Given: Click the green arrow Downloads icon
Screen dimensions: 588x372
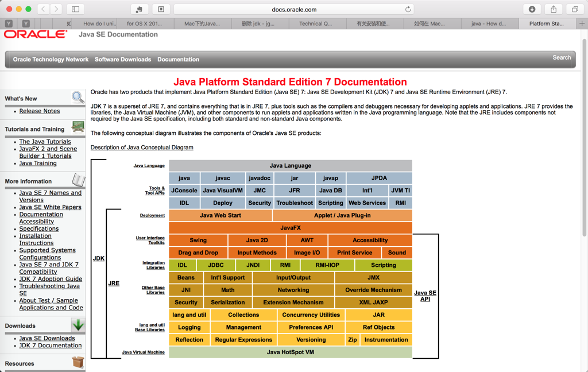Looking at the screenshot, I should (78, 325).
